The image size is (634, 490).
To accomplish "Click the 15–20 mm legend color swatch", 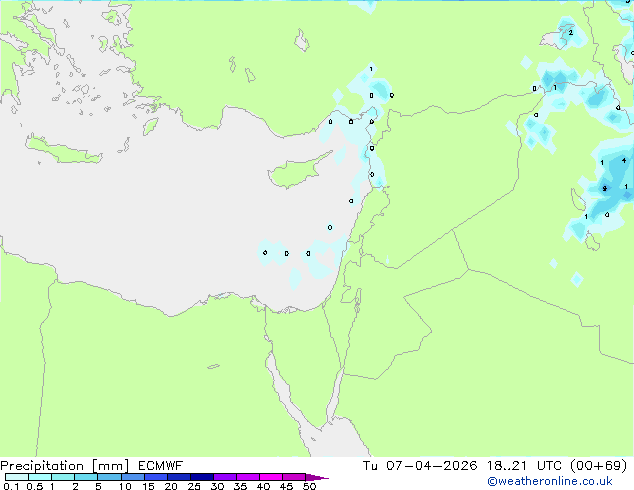I will 155,477.
